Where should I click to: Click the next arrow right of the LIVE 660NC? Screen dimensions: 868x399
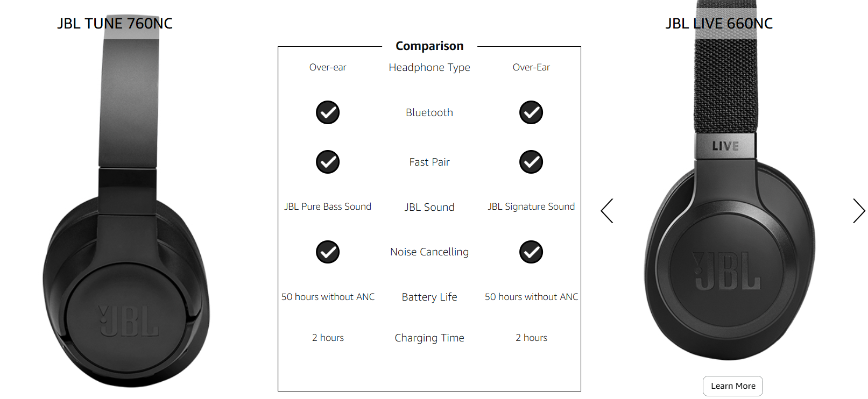[859, 211]
